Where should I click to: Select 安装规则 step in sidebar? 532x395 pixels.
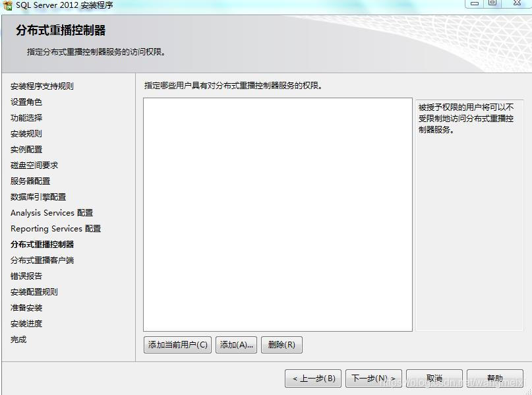click(26, 134)
